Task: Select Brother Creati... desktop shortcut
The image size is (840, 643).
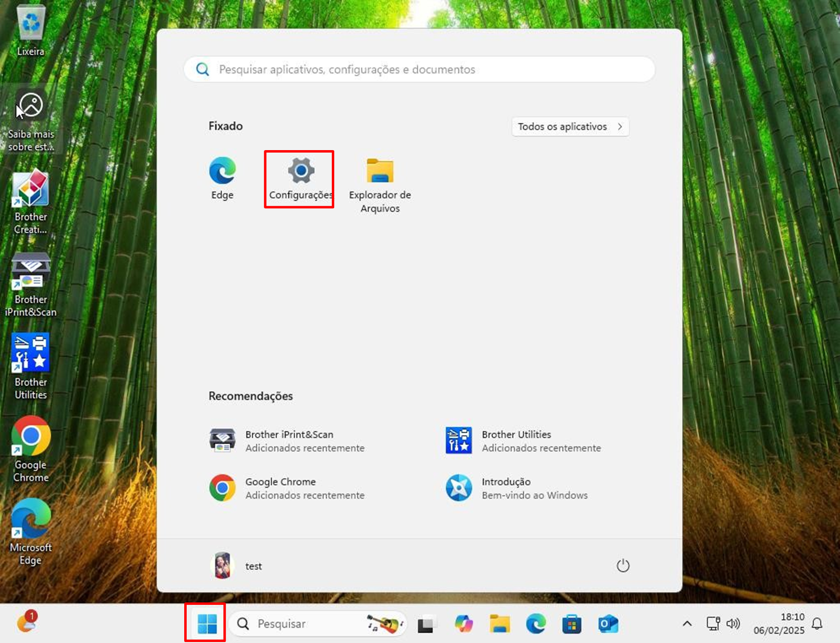Action: [x=31, y=202]
